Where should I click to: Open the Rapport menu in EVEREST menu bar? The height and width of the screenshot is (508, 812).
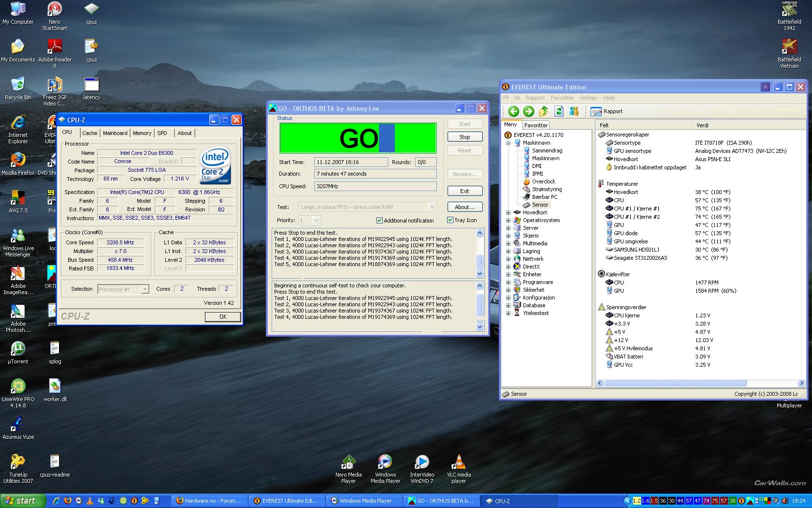coord(535,98)
